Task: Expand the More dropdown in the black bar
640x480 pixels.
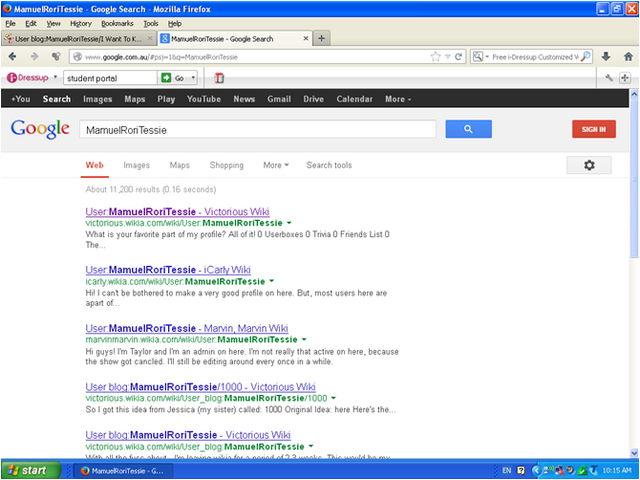Action: [x=398, y=99]
